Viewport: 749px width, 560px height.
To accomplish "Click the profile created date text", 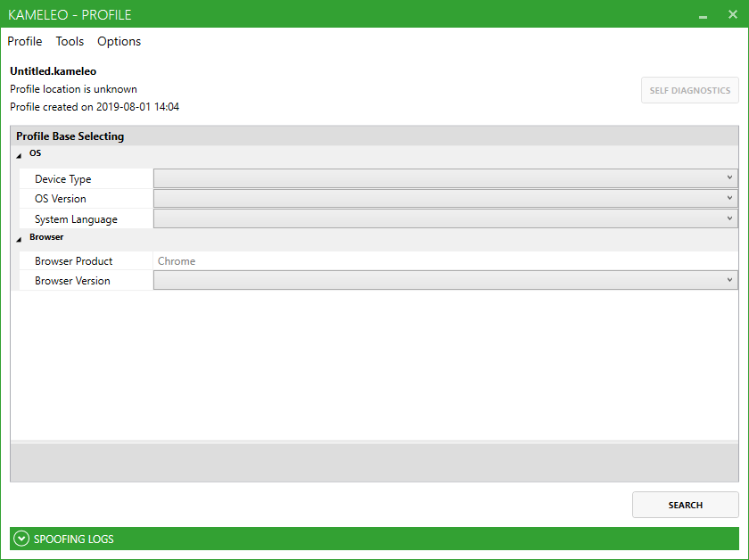I will [95, 107].
